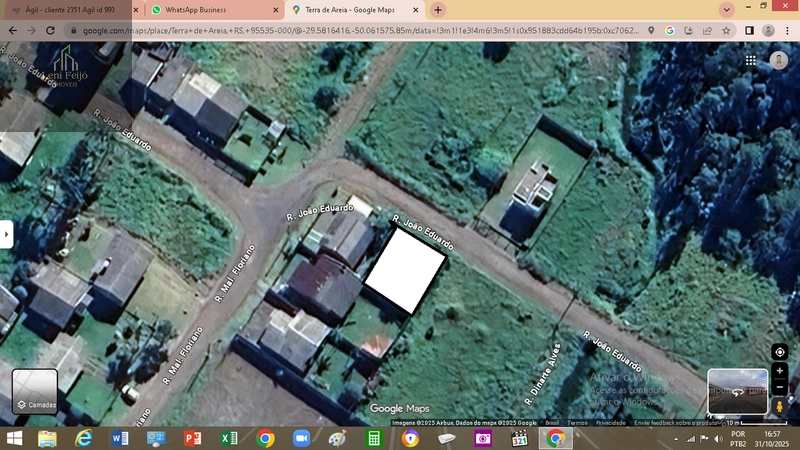Open the Google apps grid

750,60
